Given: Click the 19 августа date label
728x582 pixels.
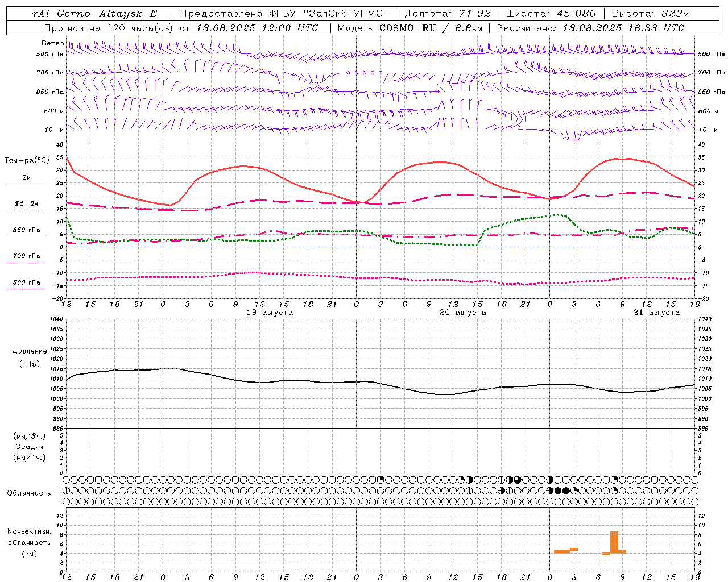Looking at the screenshot, I should tap(270, 313).
